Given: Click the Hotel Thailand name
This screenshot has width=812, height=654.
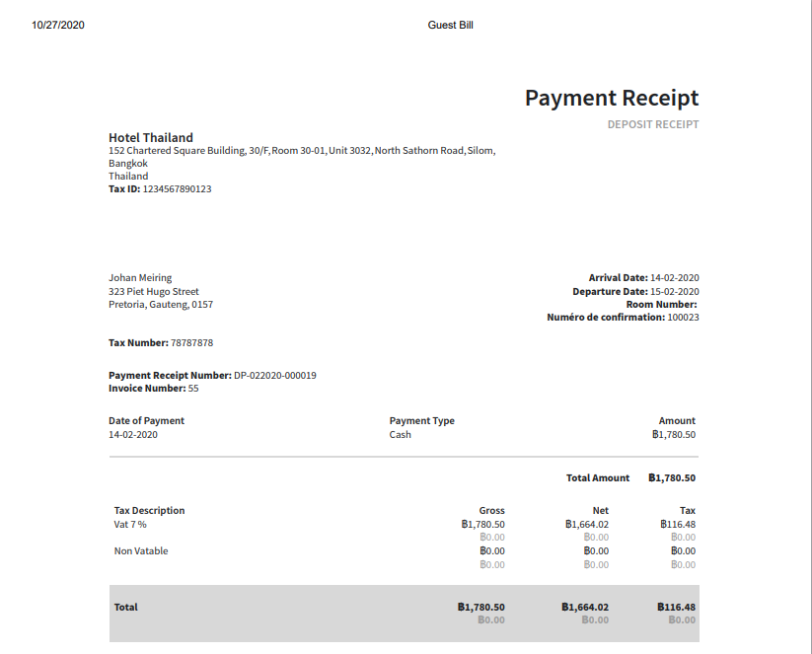Looking at the screenshot, I should click(151, 138).
